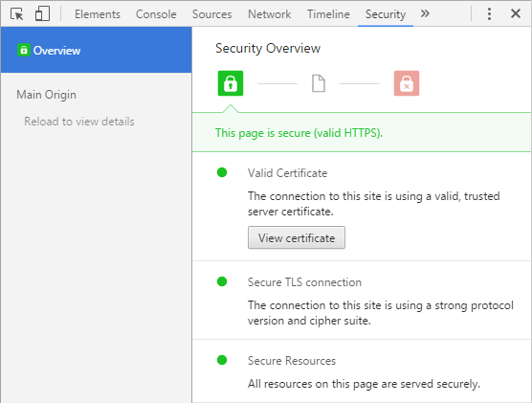532x403 pixels.
Task: Activate the inspect element cursor tool
Action: [x=17, y=14]
